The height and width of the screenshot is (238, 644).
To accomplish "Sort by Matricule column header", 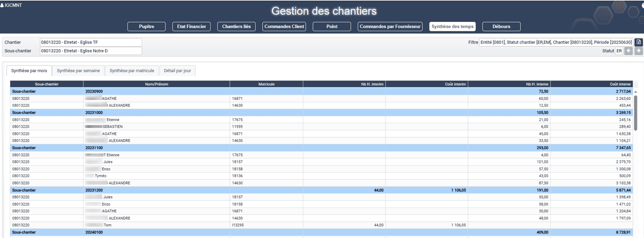I will pos(267,84).
